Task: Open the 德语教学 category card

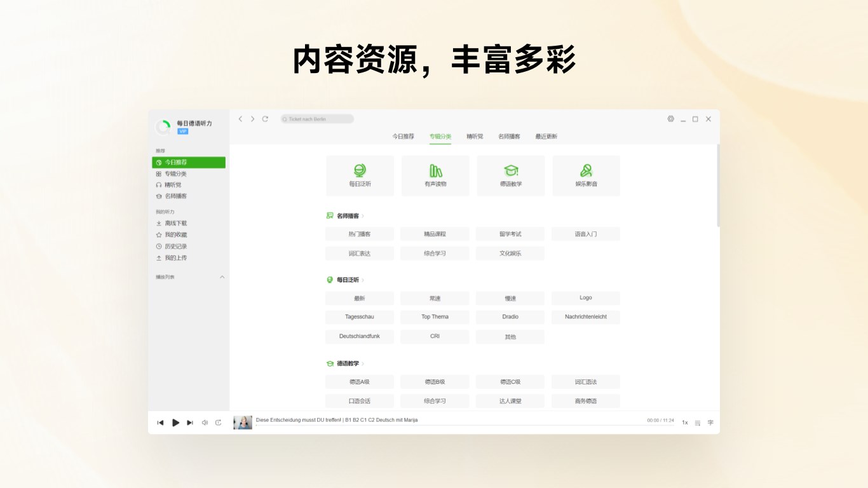Action: pos(511,176)
